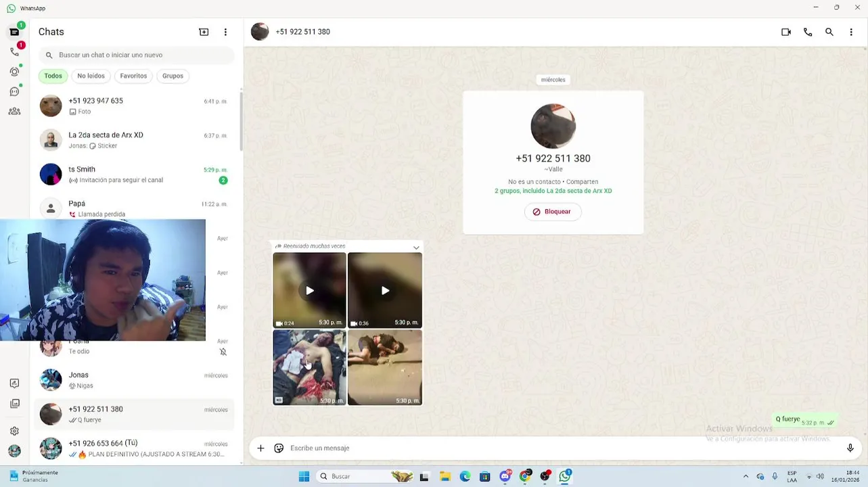
Task: Click the taskbar Buscar search box
Action: click(365, 476)
